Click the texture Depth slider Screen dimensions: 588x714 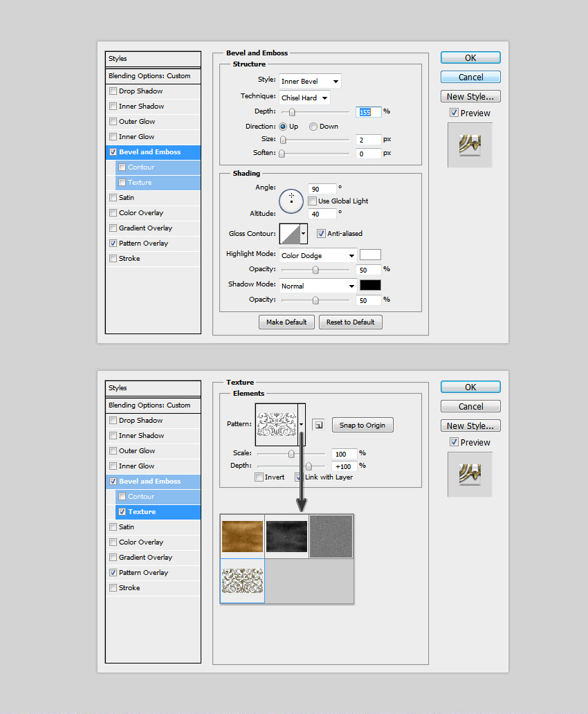point(291,466)
